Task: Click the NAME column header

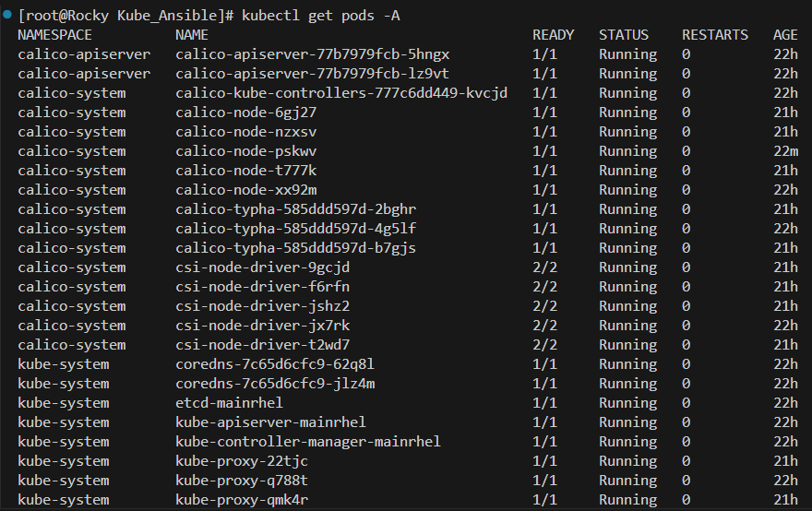Action: click(x=192, y=35)
